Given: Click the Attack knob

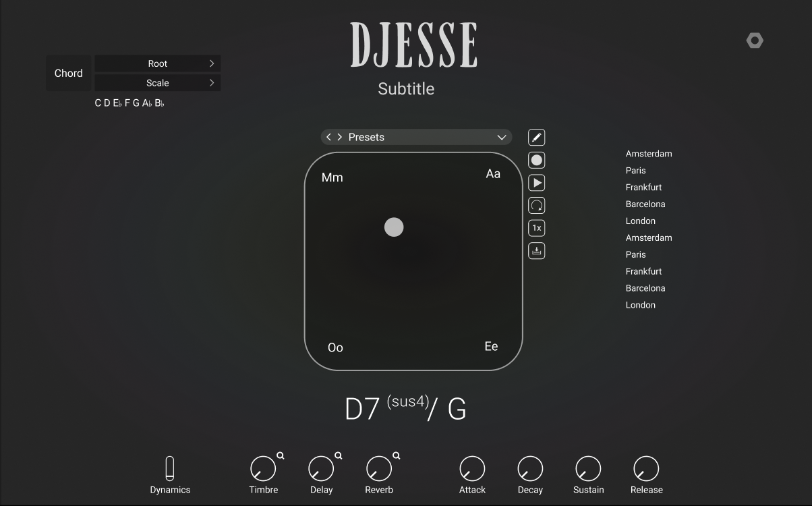Looking at the screenshot, I should [472, 469].
